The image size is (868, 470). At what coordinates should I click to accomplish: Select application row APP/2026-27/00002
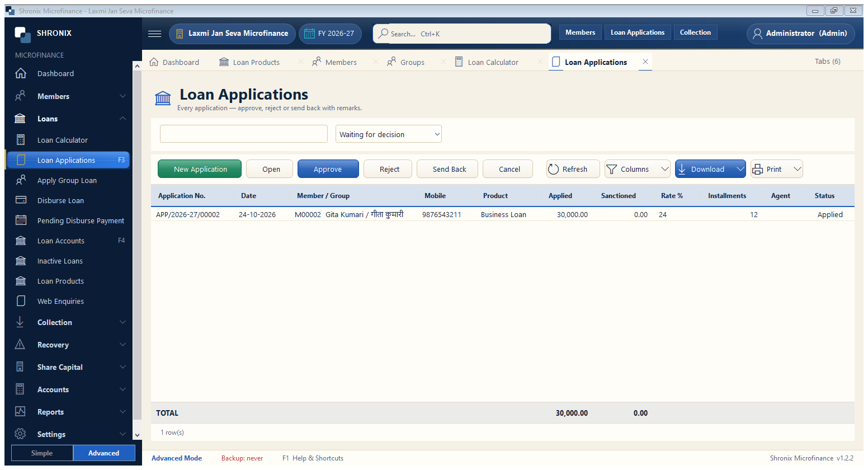502,214
